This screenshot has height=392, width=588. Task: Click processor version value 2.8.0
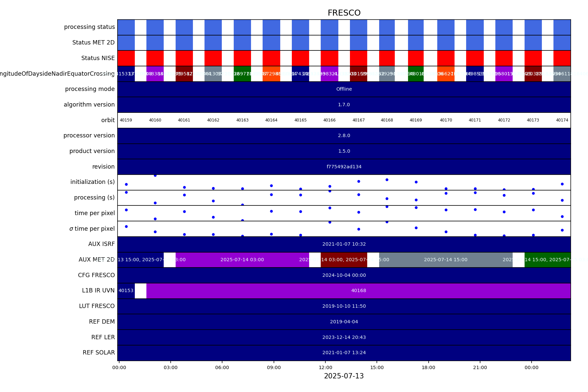tap(344, 136)
